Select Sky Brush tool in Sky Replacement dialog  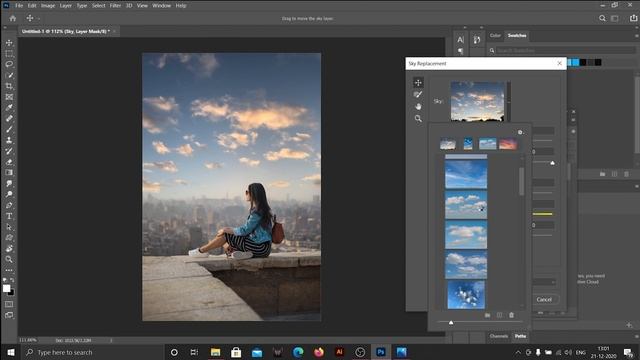pyautogui.click(x=418, y=95)
